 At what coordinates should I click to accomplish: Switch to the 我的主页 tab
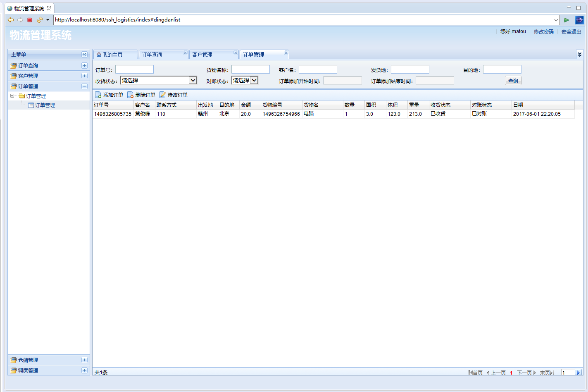[112, 55]
